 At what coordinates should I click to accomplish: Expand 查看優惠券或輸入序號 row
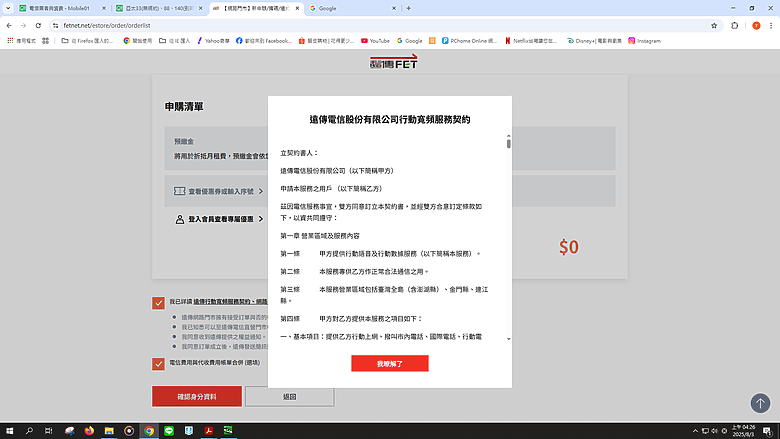[219, 191]
